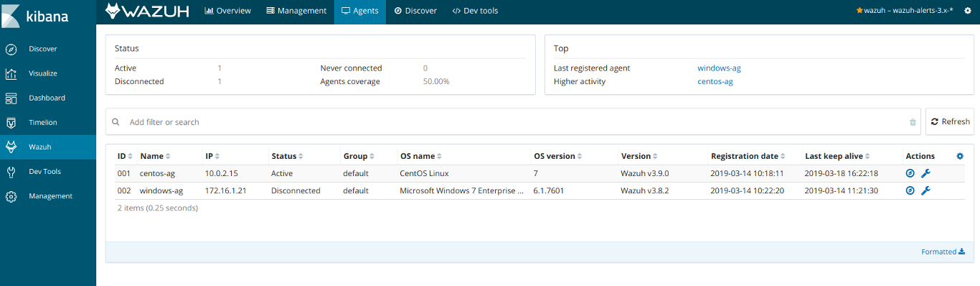
Task: Click the Active status cell for centos-ag
Action: (282, 173)
